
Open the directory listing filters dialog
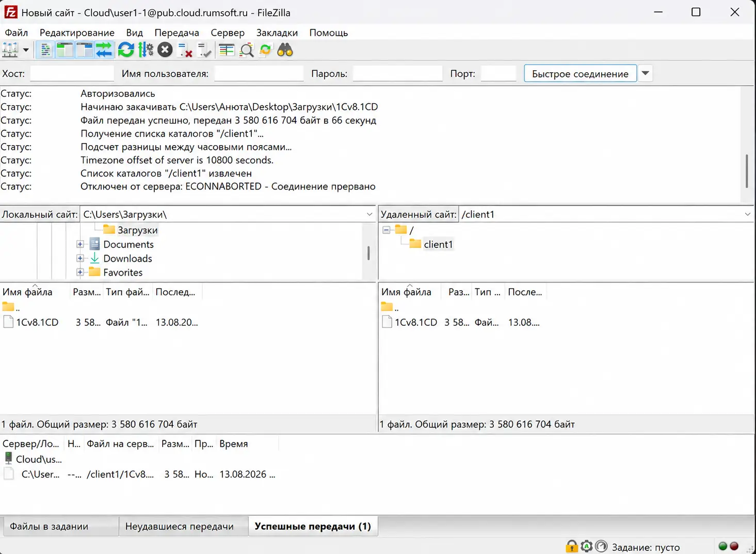click(227, 50)
